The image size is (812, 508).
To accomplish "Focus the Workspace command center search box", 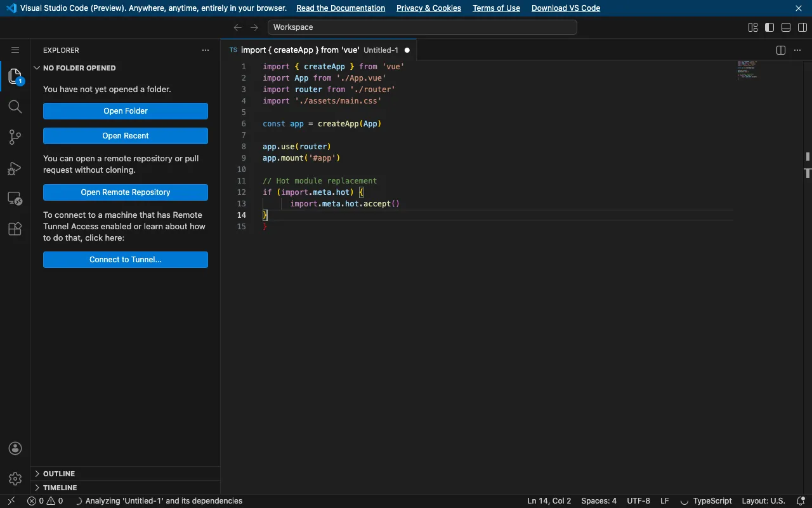I will coord(422,27).
